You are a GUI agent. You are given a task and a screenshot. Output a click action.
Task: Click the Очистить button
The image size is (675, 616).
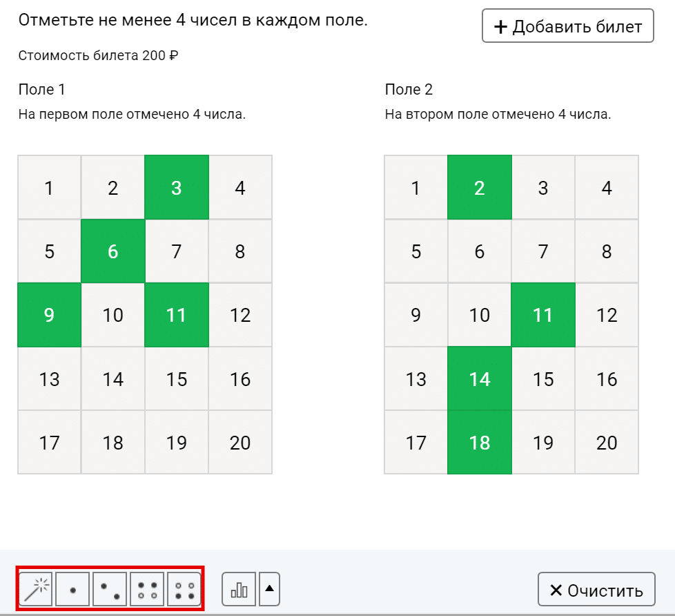(x=596, y=589)
